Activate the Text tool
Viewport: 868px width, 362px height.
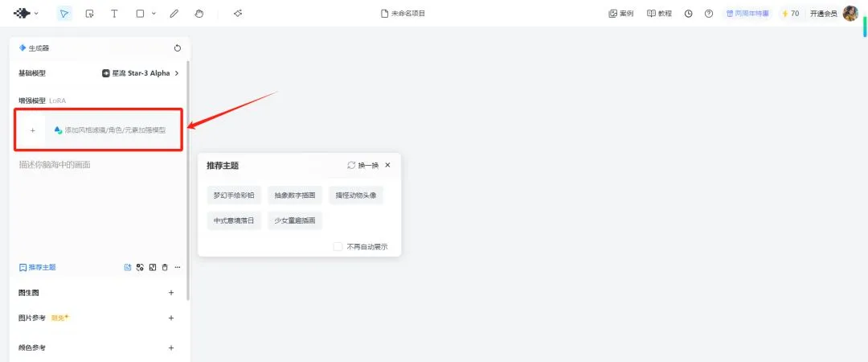point(114,14)
